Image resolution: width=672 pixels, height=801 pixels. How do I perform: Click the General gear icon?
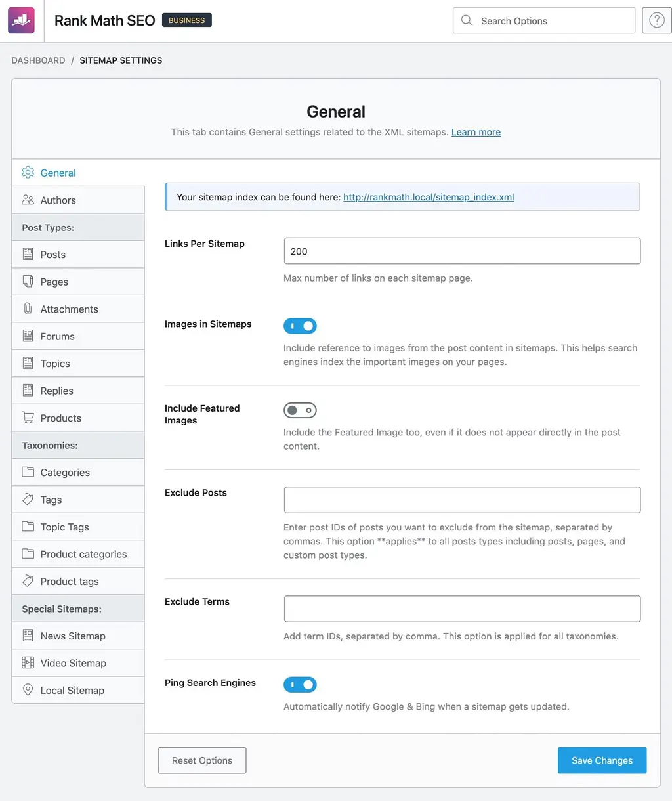point(28,173)
